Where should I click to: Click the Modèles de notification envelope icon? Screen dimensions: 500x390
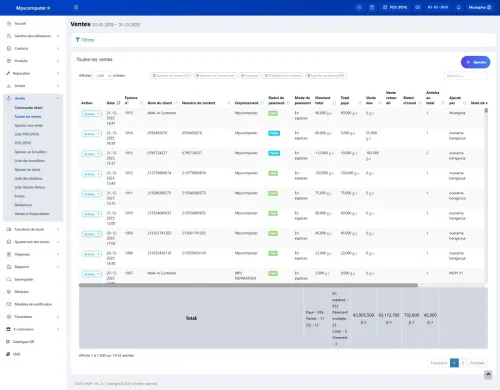(9, 304)
